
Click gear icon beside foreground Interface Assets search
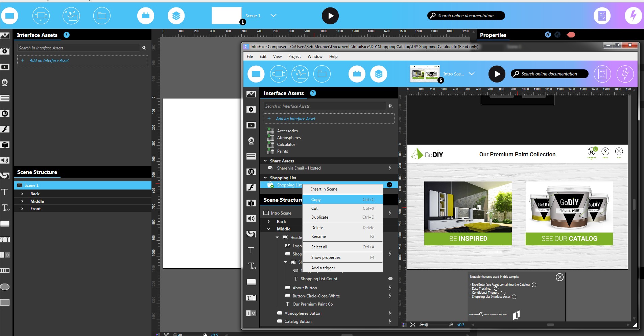tap(390, 106)
